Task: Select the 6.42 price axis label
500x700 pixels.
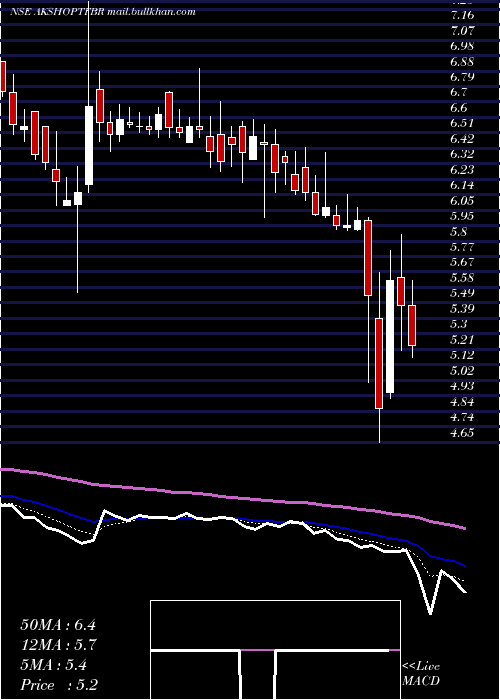Action: coord(463,139)
